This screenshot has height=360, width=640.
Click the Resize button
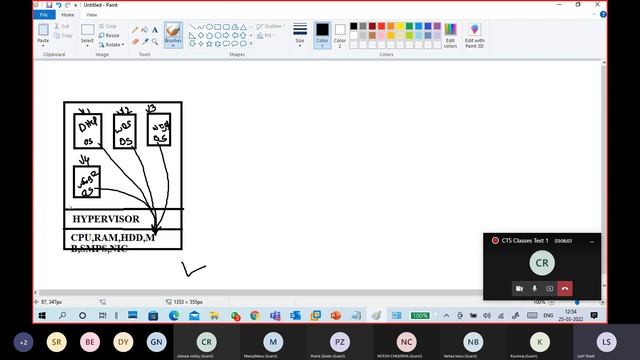pyautogui.click(x=109, y=36)
